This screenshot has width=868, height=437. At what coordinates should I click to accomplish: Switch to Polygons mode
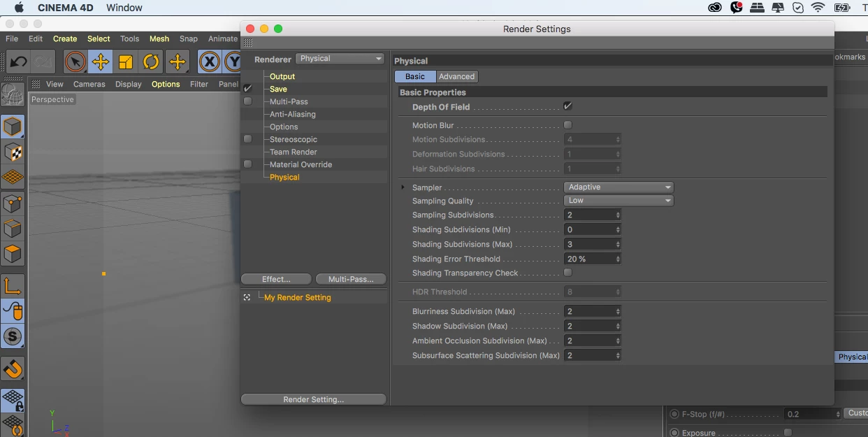coord(13,254)
